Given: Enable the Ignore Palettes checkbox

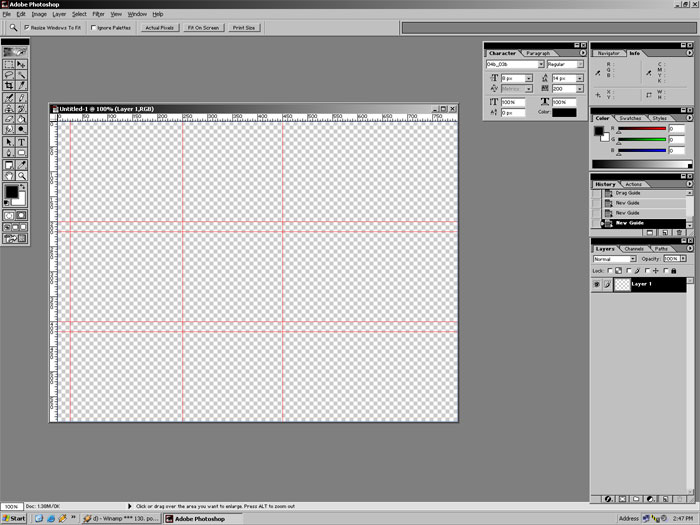Looking at the screenshot, I should pos(93,28).
